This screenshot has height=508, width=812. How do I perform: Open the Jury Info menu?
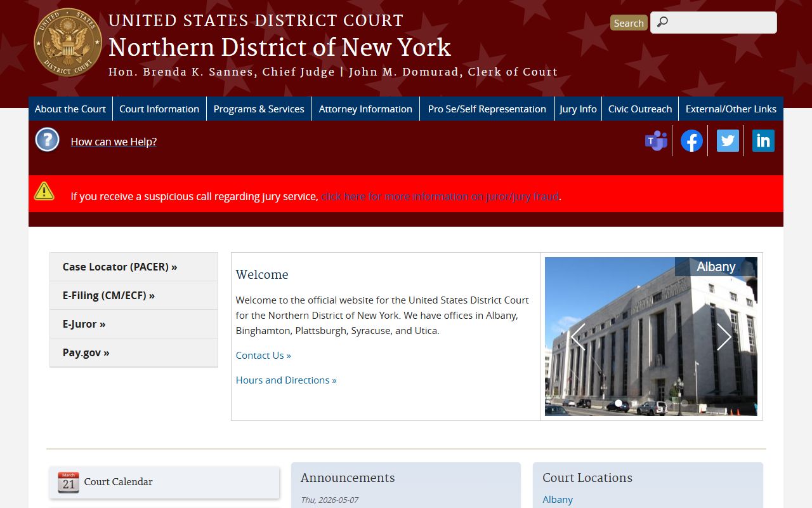[578, 109]
